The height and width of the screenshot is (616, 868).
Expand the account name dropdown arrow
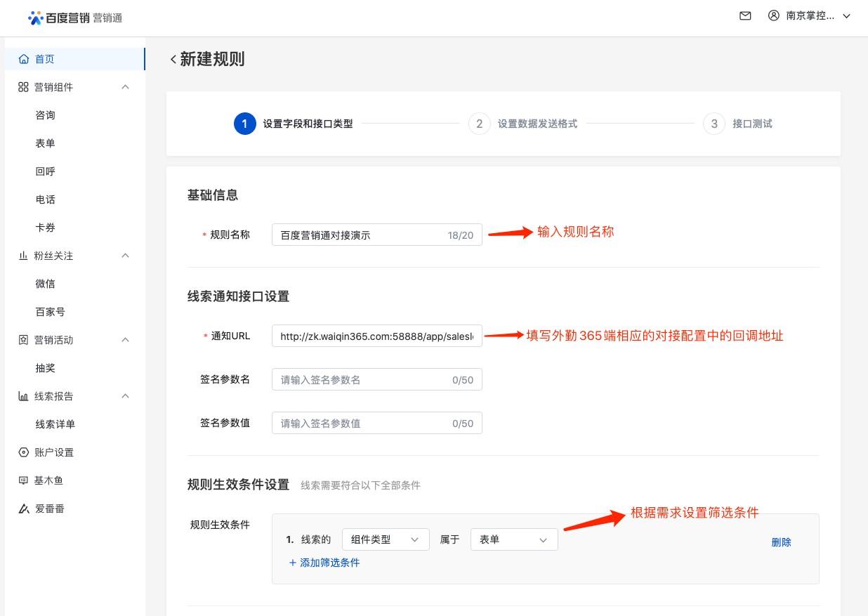[x=846, y=16]
